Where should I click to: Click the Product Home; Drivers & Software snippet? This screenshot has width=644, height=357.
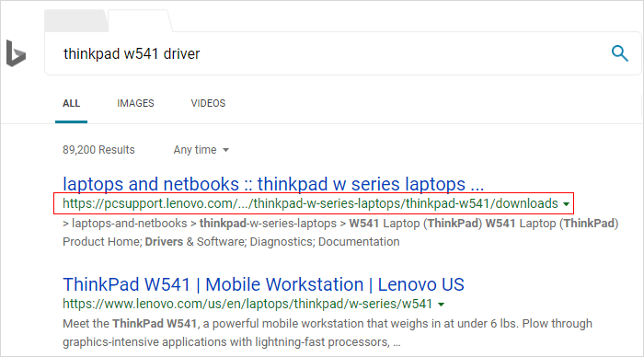[x=231, y=242]
